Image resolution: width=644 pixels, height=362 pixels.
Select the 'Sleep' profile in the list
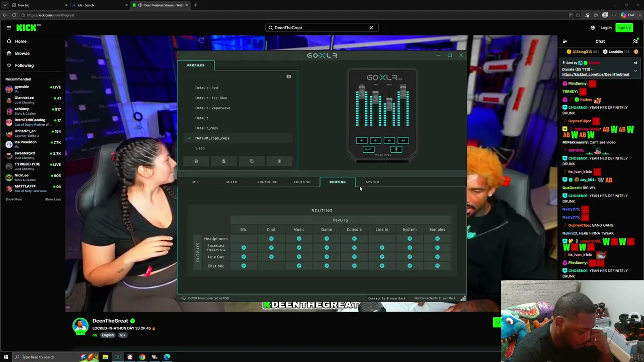(x=200, y=148)
